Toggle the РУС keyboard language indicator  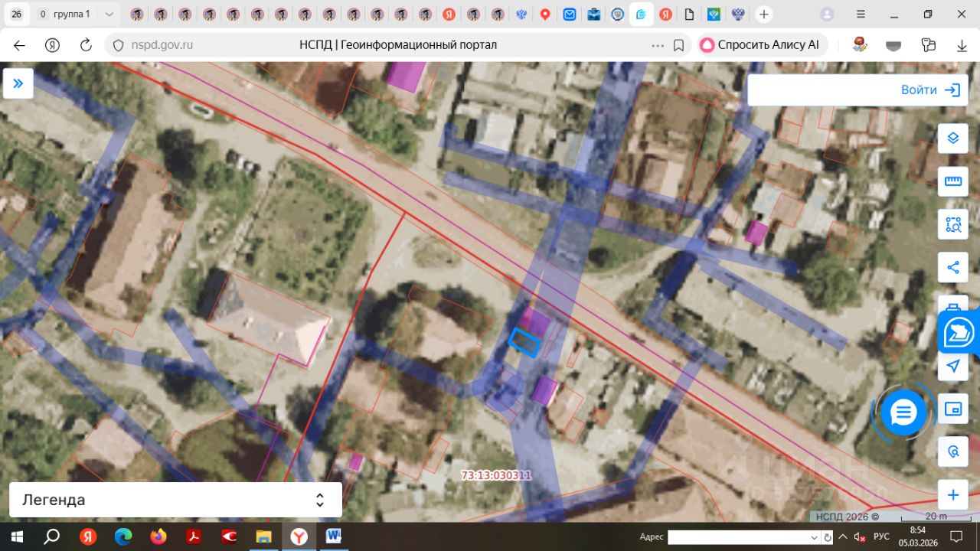point(881,536)
